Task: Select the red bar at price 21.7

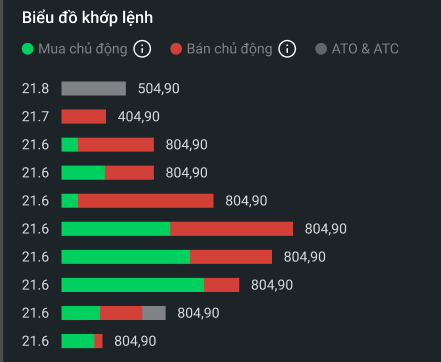Action: point(84,117)
